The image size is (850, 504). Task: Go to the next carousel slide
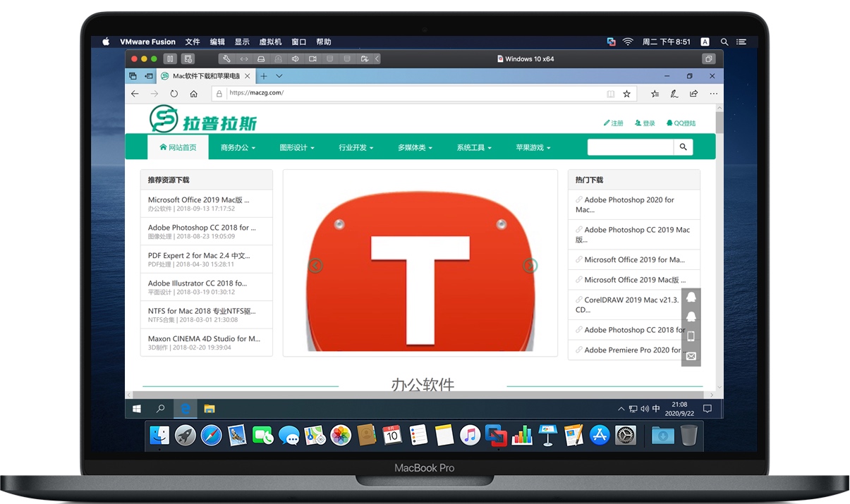[x=530, y=266]
